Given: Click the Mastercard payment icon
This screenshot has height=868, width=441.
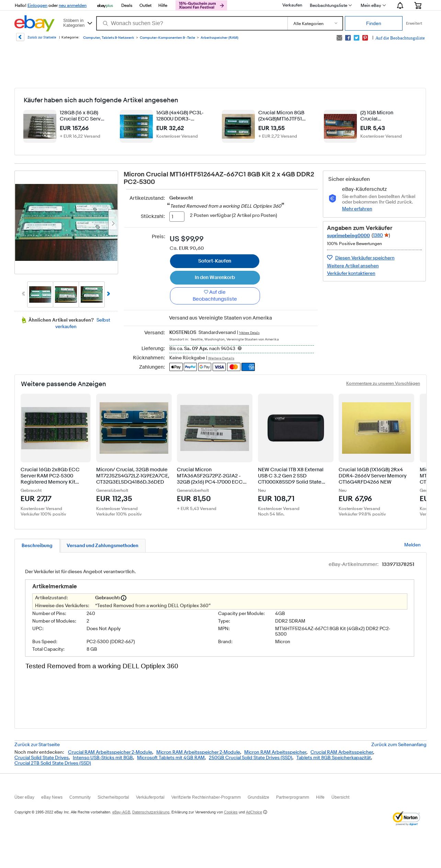Looking at the screenshot, I should tap(234, 367).
